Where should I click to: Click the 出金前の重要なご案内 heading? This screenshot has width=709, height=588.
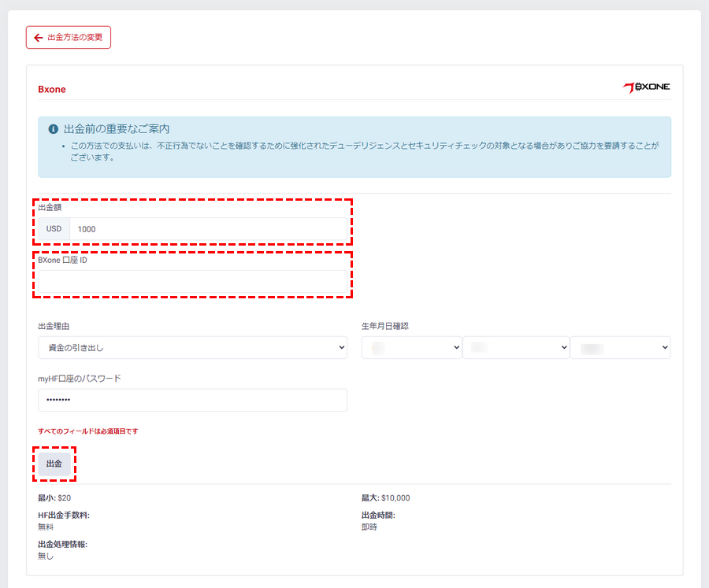pos(117,129)
